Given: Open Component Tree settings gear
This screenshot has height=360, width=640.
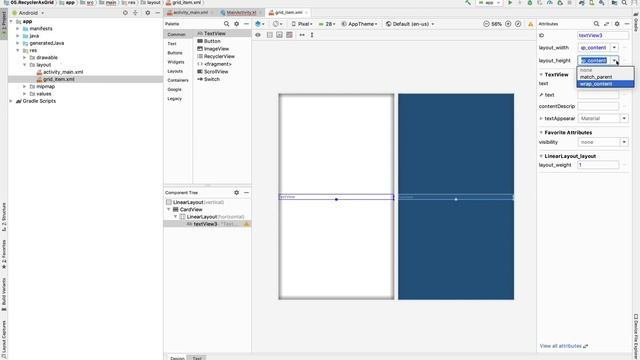Looking at the screenshot, I should click(236, 192).
